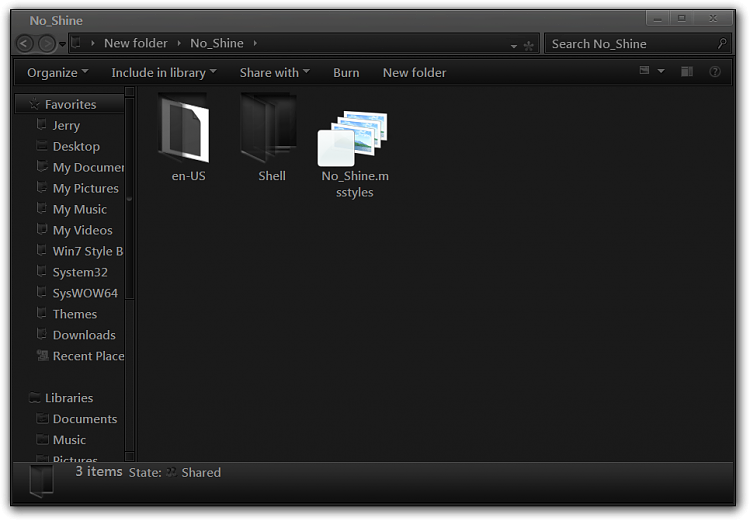Click the Jerry folder icon
This screenshot has width=750, height=521.
click(42, 125)
